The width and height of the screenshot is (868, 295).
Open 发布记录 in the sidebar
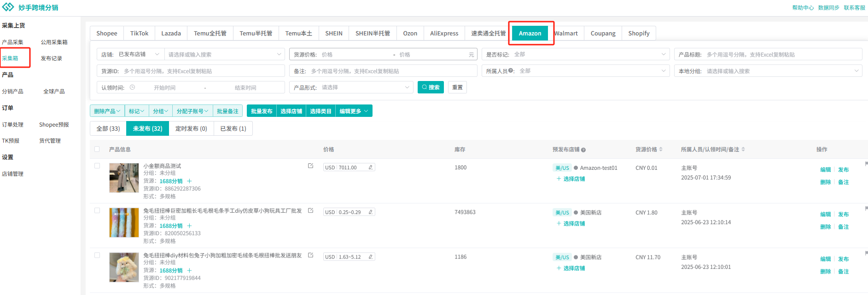pyautogui.click(x=51, y=58)
